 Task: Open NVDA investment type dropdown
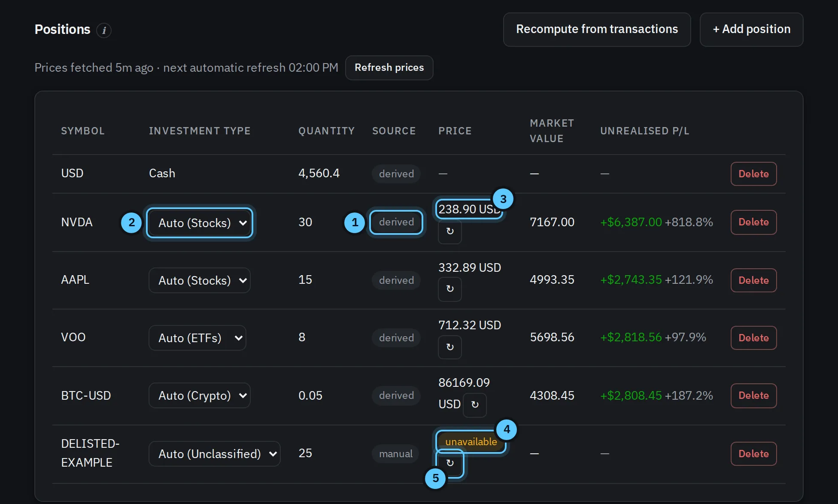tap(200, 223)
